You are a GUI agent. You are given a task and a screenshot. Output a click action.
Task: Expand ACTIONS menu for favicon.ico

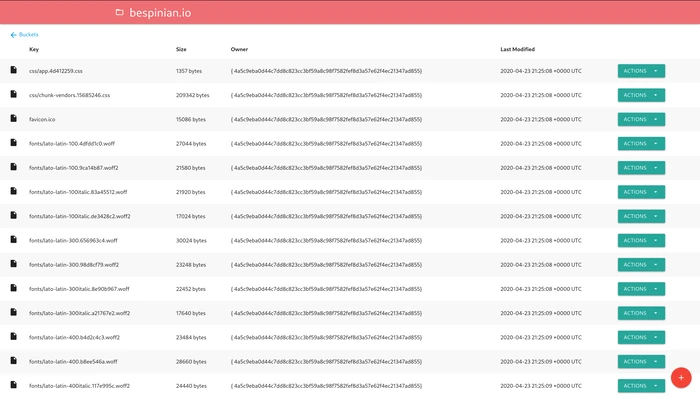click(x=641, y=119)
